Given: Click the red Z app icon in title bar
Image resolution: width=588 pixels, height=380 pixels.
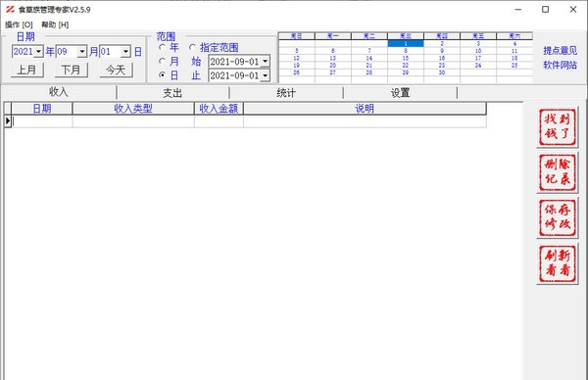Looking at the screenshot, I should (10, 10).
